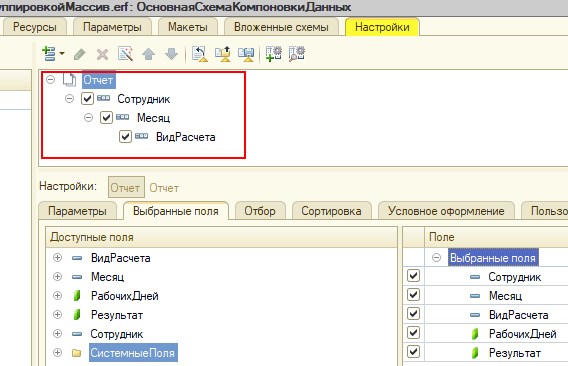
Task: Open the Макеты tab
Action: pos(188,27)
